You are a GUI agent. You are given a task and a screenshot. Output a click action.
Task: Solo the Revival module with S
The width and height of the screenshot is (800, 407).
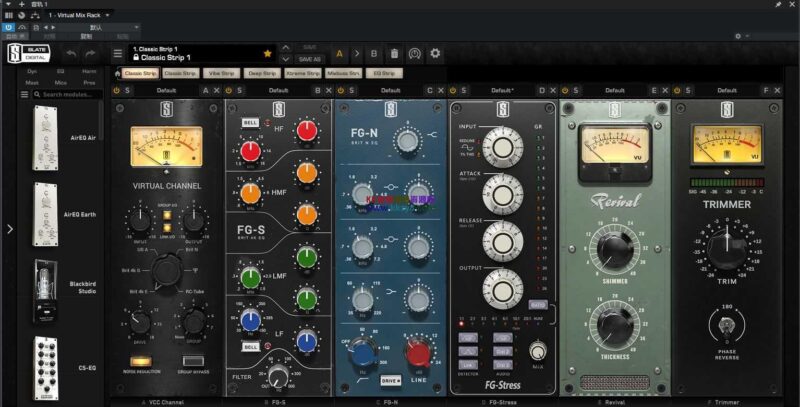pyautogui.click(x=576, y=90)
